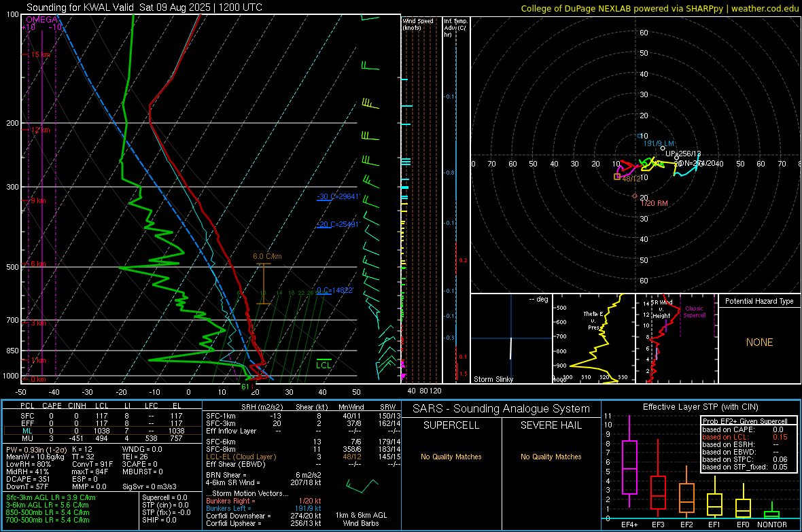
Task: Click the 3-6km AGL LR = 5.6 C/km line
Action: (x=48, y=505)
